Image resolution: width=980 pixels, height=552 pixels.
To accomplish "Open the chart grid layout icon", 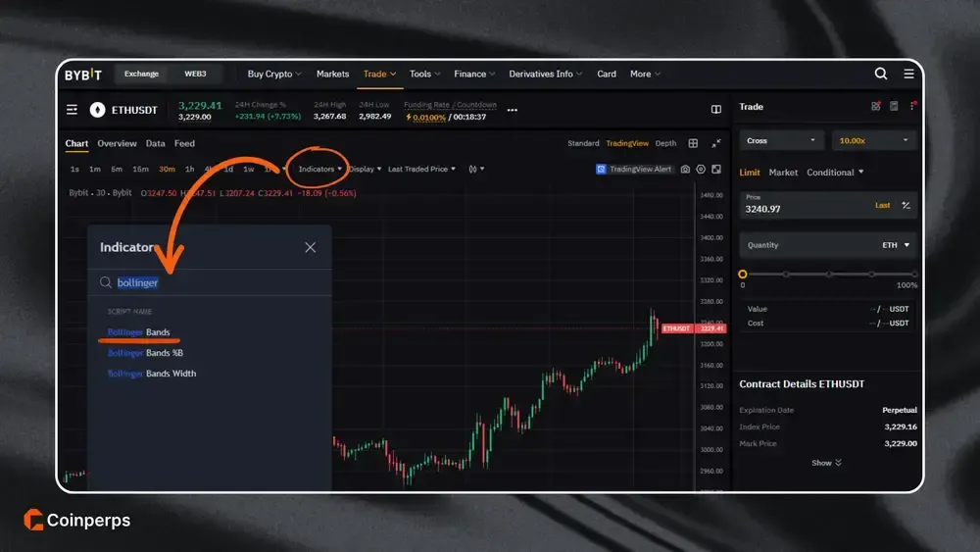I will (x=693, y=143).
